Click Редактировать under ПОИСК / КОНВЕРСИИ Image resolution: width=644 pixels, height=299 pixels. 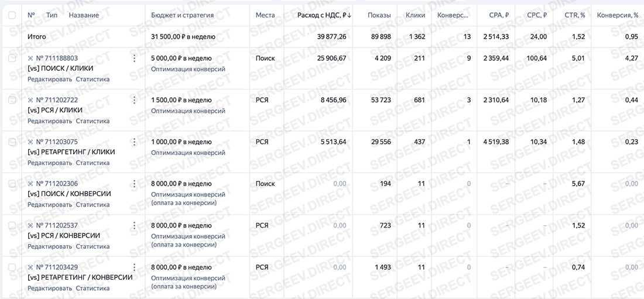(50, 205)
